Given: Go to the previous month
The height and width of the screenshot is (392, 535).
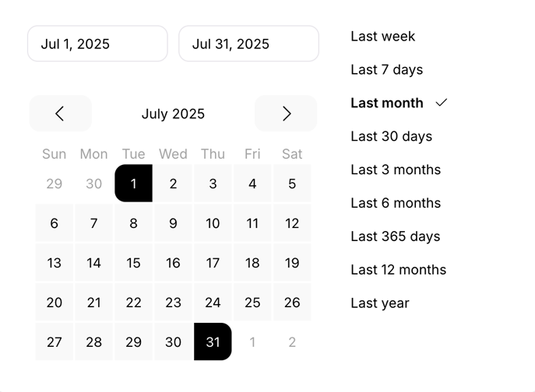Looking at the screenshot, I should pyautogui.click(x=60, y=114).
